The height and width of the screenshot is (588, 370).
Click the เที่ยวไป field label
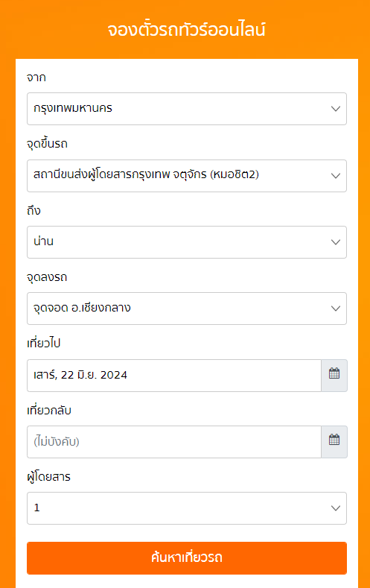[x=43, y=343]
